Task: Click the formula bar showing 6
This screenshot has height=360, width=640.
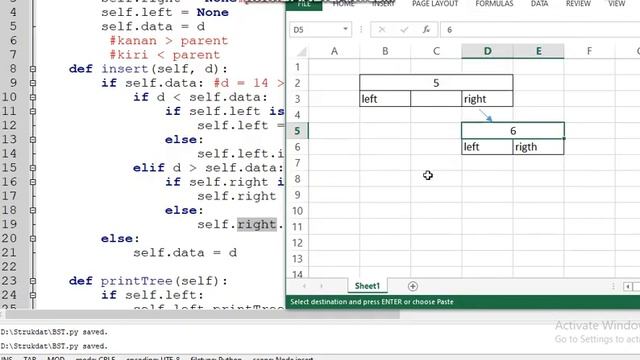Action: (x=540, y=30)
